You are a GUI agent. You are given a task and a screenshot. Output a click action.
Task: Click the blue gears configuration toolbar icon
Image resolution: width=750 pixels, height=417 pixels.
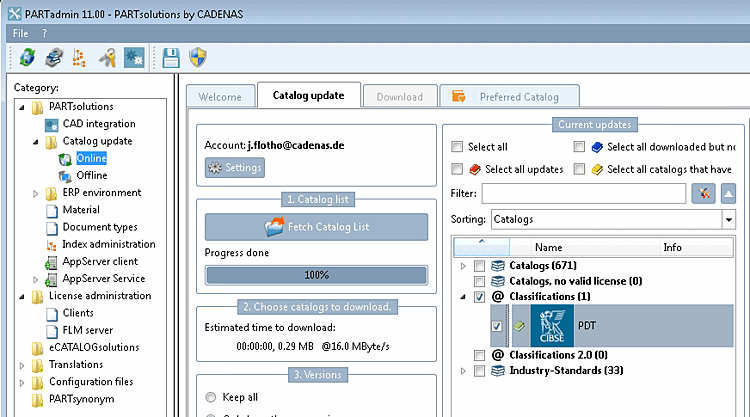click(x=134, y=57)
